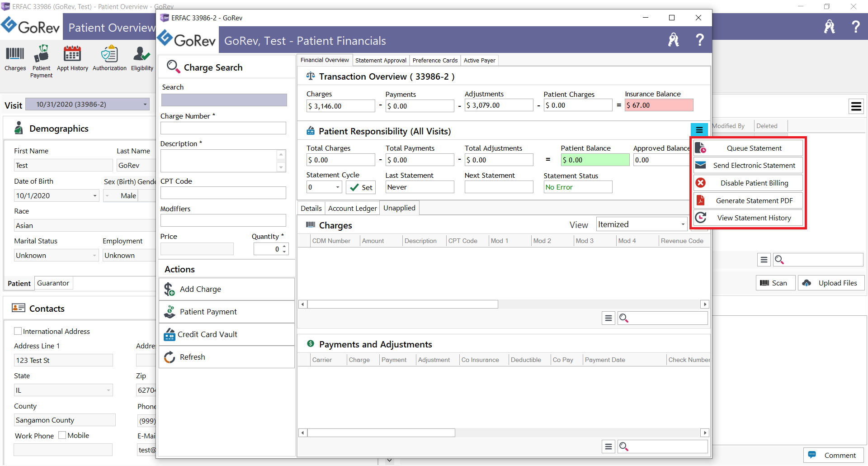The width and height of the screenshot is (868, 466).
Task: Open Patient Payment icon in Patient Overview toolbar
Action: pos(41,61)
